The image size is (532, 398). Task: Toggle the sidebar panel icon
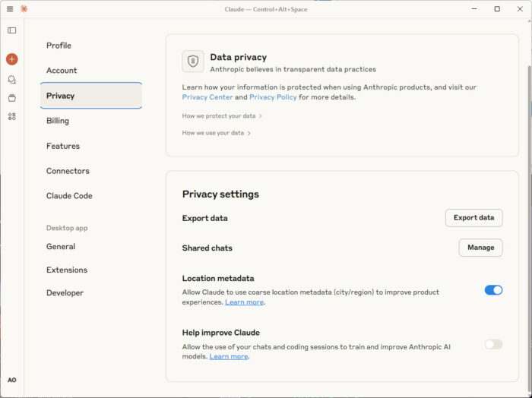pyautogui.click(x=11, y=30)
